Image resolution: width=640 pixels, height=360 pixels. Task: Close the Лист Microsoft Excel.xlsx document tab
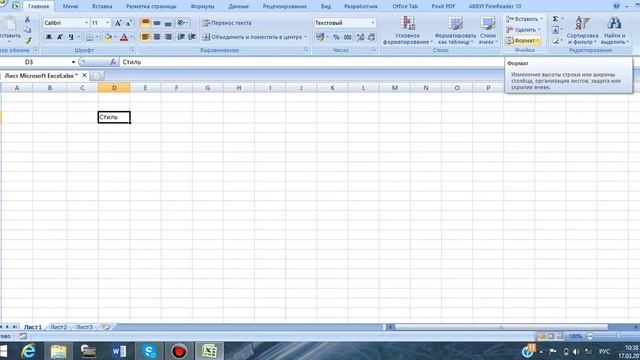[x=84, y=76]
